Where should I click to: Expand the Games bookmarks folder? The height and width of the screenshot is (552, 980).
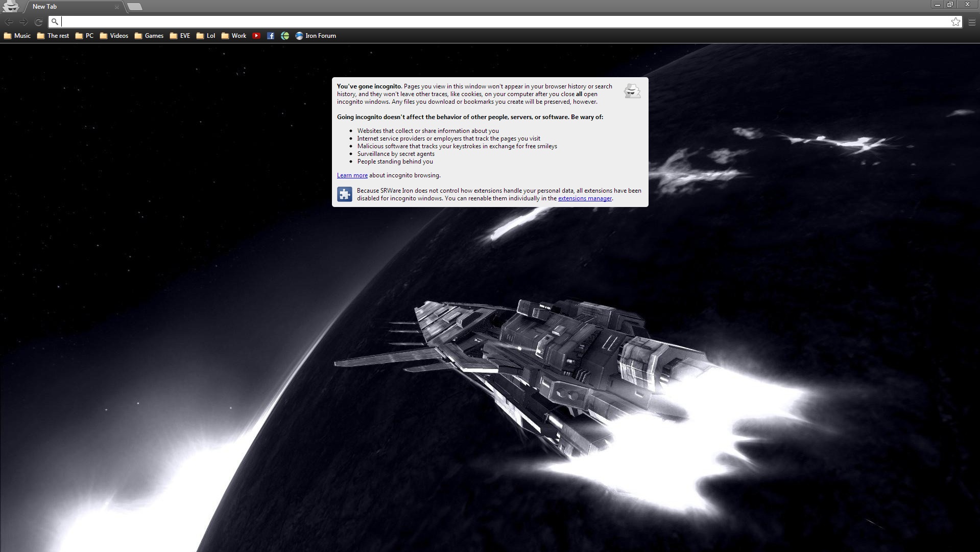point(149,36)
